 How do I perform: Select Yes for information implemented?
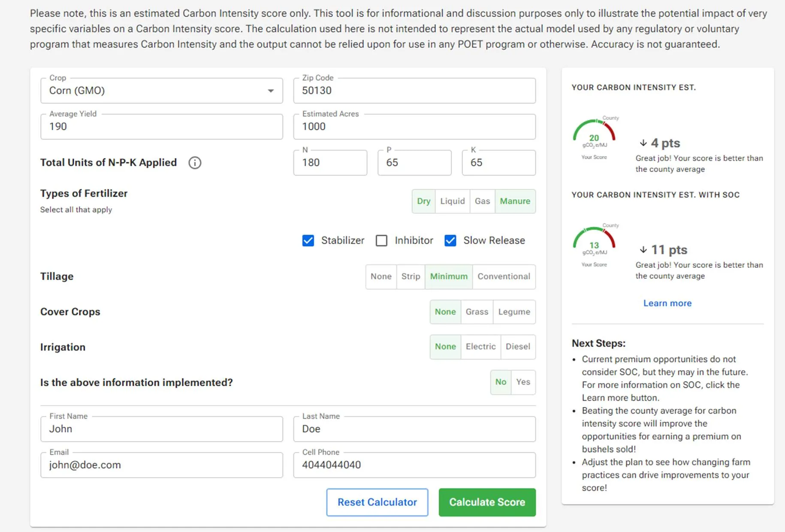click(x=523, y=382)
